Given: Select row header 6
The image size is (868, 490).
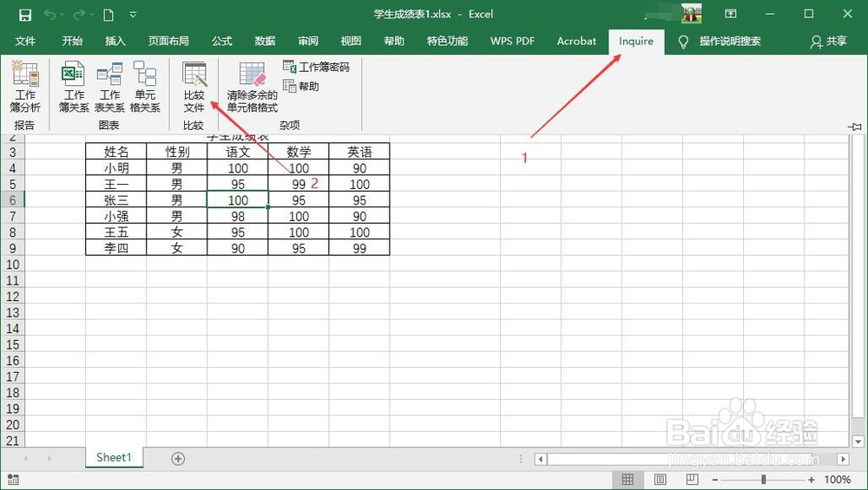Looking at the screenshot, I should [12, 200].
